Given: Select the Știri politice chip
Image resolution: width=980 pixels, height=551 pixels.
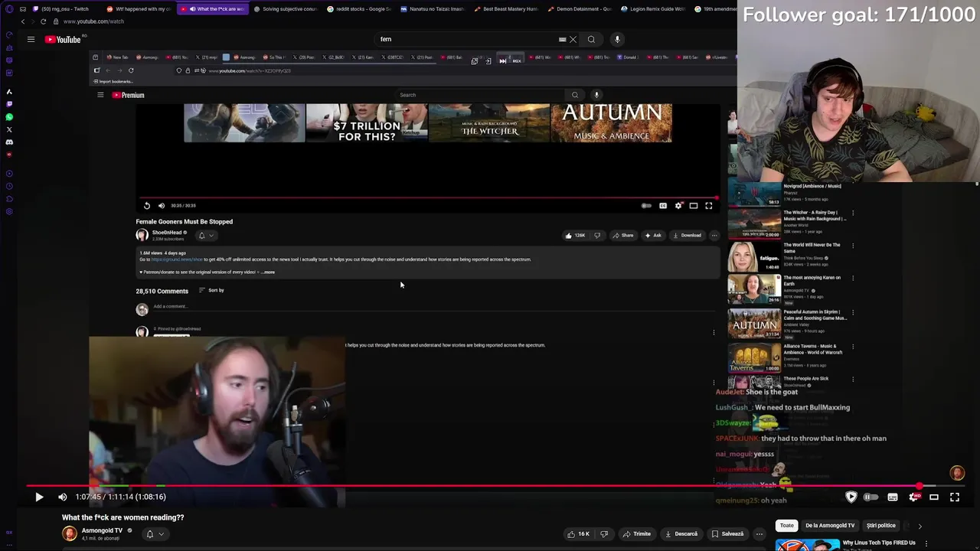Looking at the screenshot, I should 880,526.
